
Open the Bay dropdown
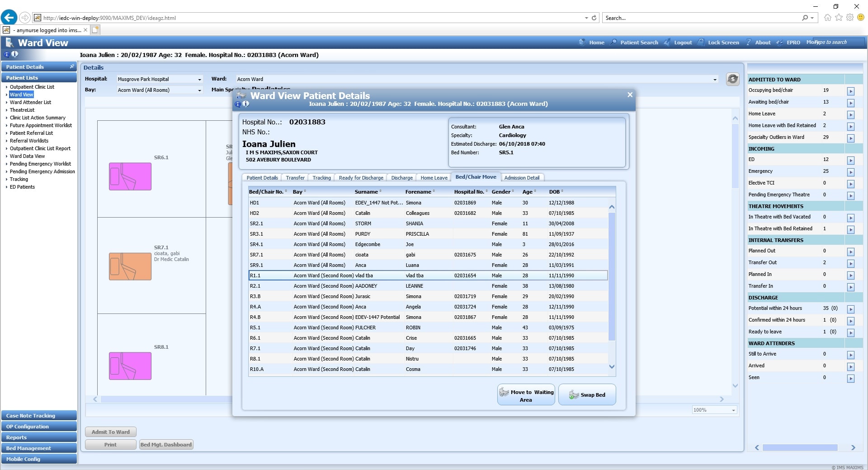159,90
